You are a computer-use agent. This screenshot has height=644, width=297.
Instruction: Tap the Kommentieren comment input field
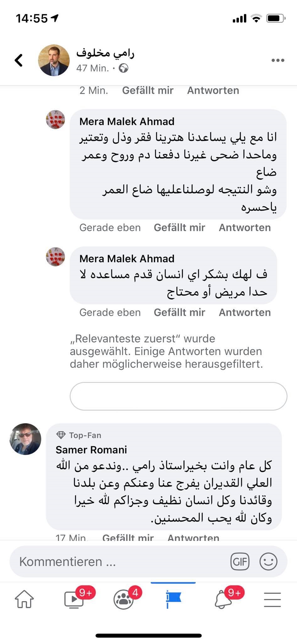tap(119, 561)
